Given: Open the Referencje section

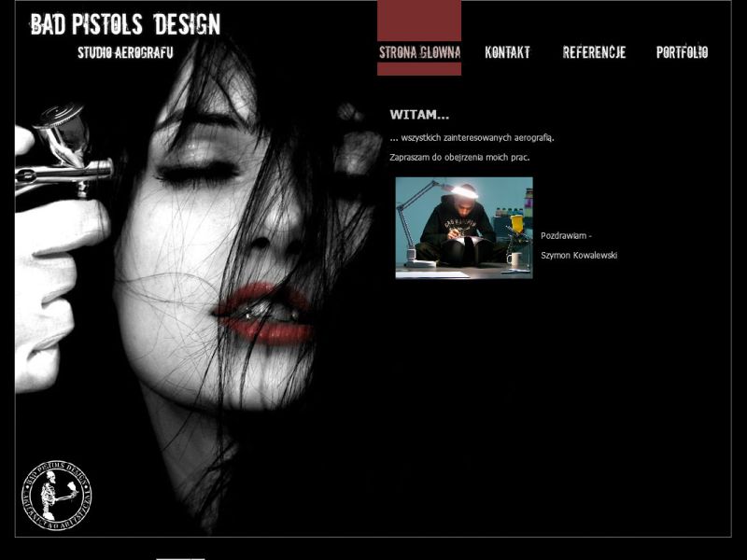Looking at the screenshot, I should point(594,52).
